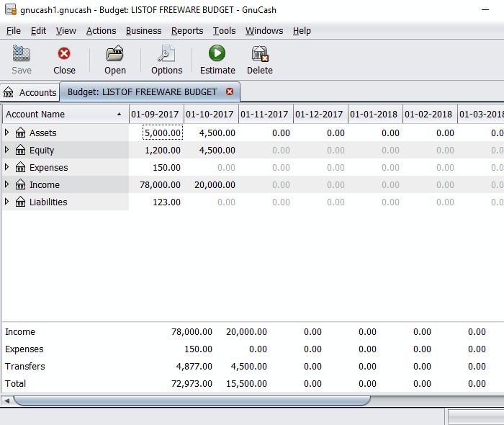Open the Tools menu
This screenshot has height=425, width=504.
pos(224,31)
